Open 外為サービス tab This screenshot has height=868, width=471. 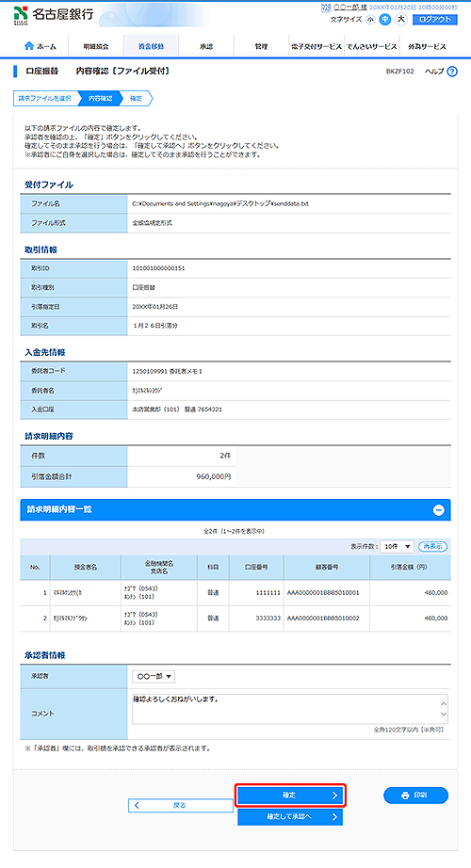[427, 46]
